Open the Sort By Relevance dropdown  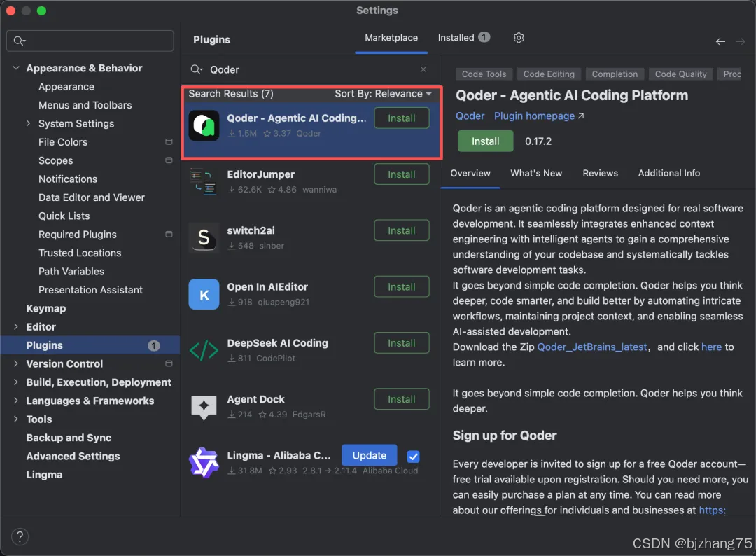pos(384,94)
